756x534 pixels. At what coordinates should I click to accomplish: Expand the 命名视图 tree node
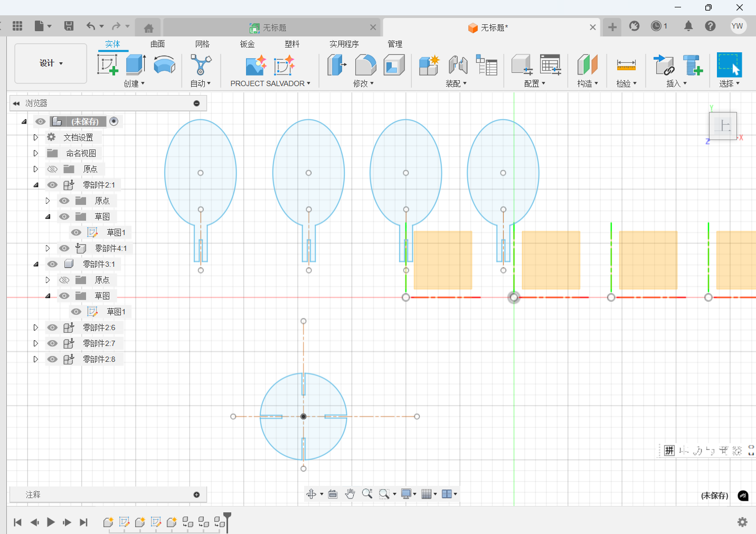35,153
